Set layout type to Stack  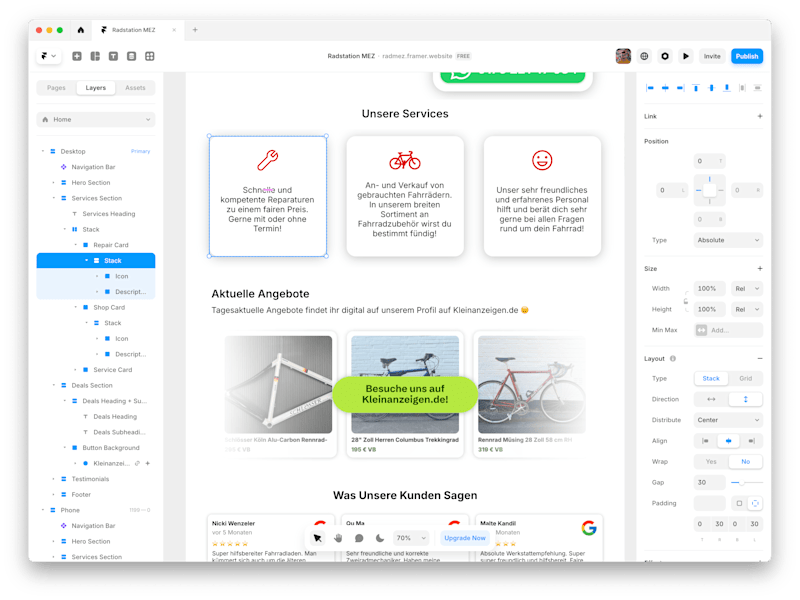[x=711, y=379]
